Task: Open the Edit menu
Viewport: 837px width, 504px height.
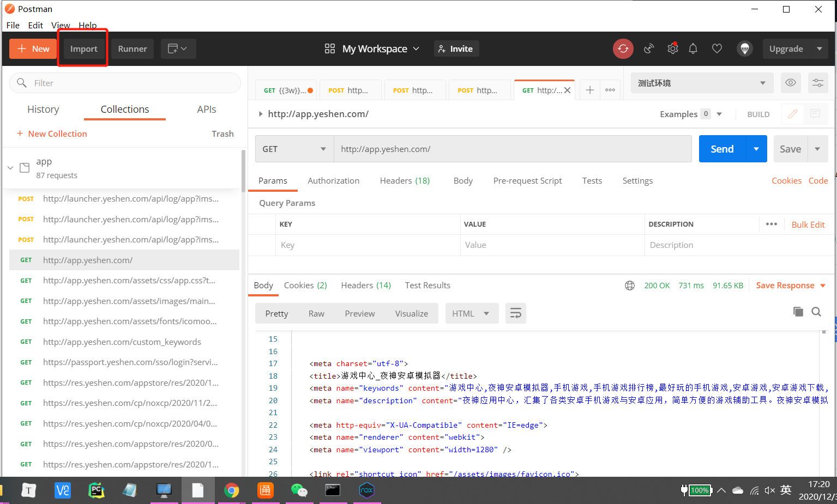Action: pyautogui.click(x=35, y=25)
